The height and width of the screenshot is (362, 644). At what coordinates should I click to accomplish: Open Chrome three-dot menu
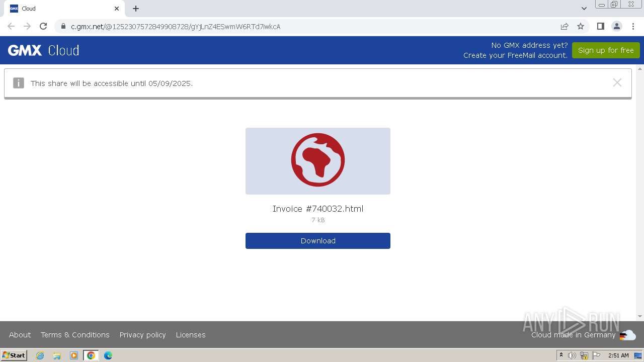[632, 26]
